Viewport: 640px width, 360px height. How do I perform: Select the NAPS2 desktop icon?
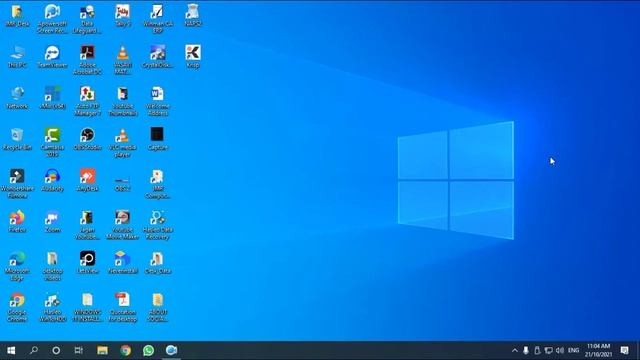click(x=193, y=15)
